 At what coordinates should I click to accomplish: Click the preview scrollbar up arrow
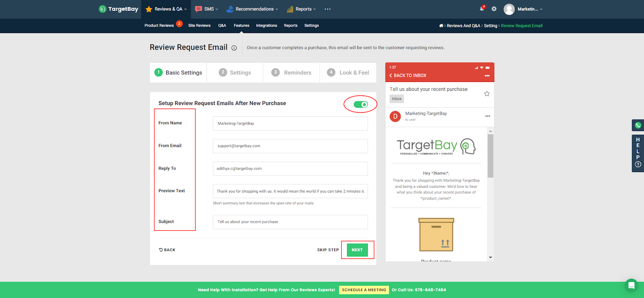coord(490,131)
